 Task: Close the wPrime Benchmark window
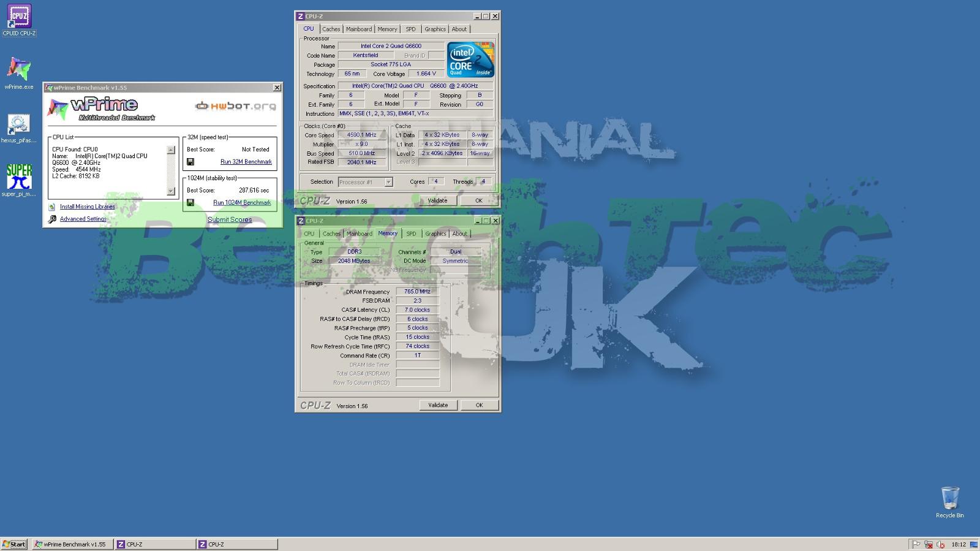[277, 88]
